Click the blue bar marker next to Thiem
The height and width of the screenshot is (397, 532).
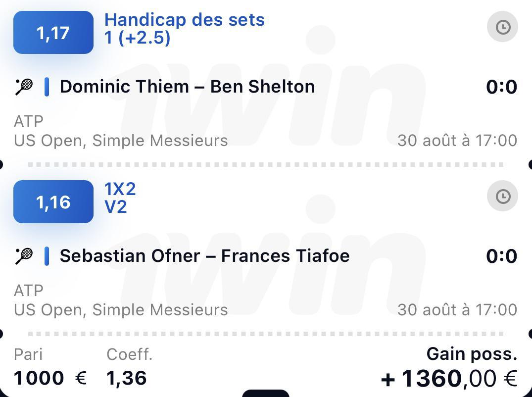[x=47, y=87]
